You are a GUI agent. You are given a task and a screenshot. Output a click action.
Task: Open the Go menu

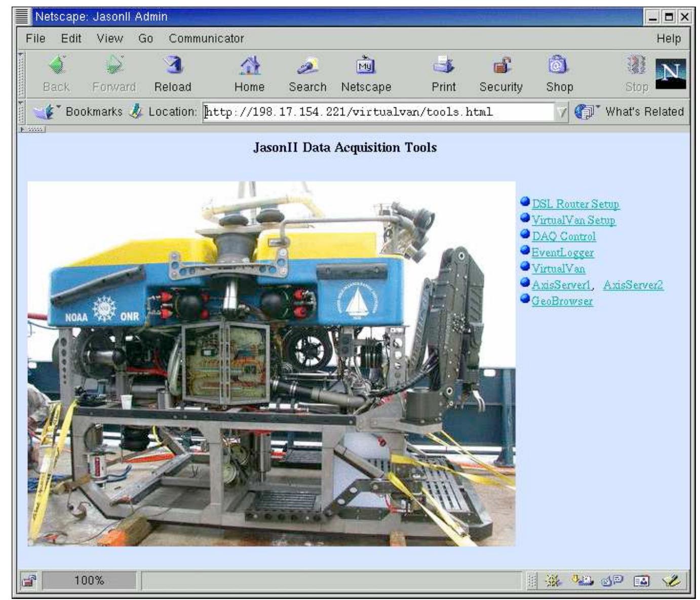coord(145,38)
